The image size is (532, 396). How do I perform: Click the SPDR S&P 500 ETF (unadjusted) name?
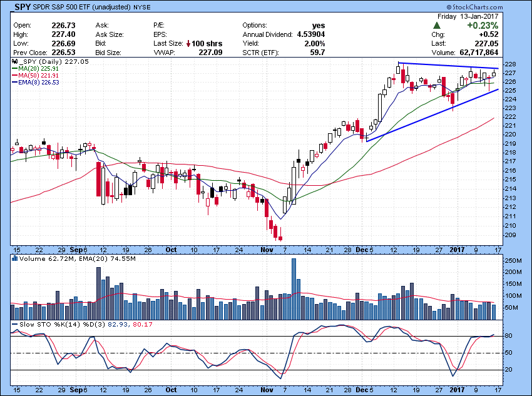pos(82,7)
